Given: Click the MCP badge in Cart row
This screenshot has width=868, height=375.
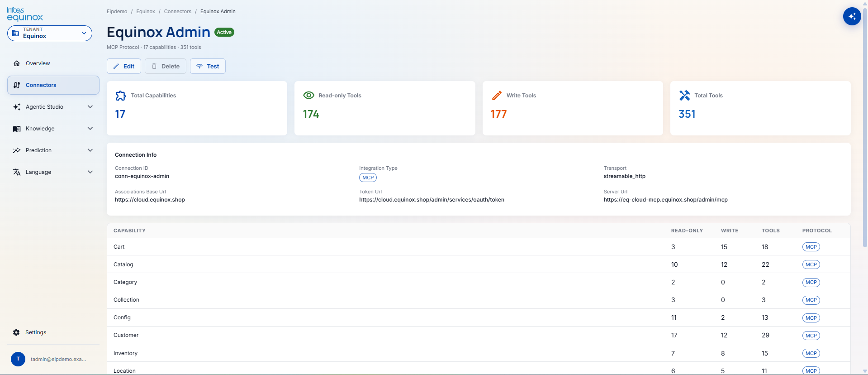Looking at the screenshot, I should [811, 247].
